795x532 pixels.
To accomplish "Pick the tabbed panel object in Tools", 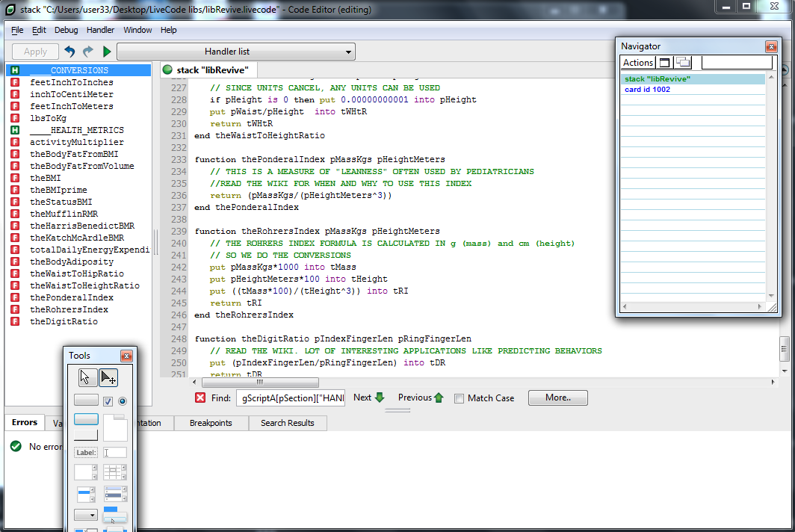I will coord(115,427).
